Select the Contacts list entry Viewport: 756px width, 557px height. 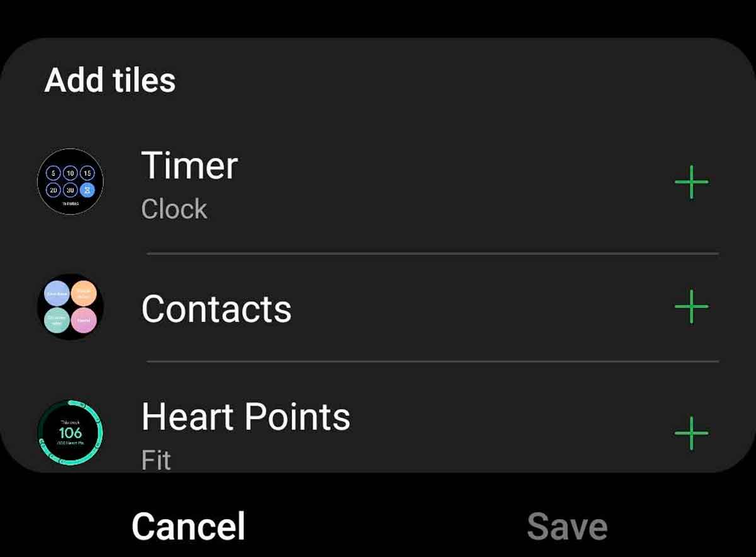pyautogui.click(x=217, y=308)
